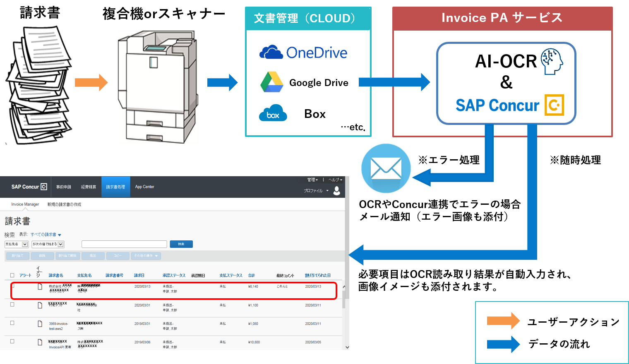Open the App Center tab
This screenshot has width=629, height=364.
pos(144,187)
